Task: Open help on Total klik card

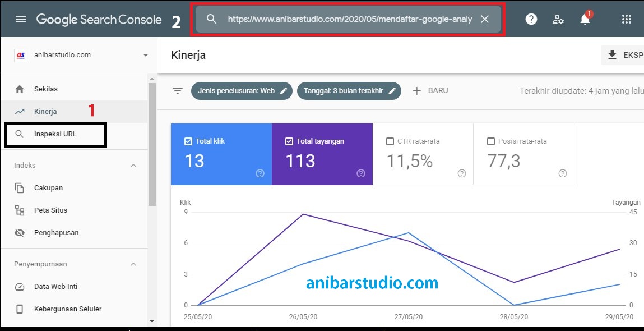Action: [260, 173]
